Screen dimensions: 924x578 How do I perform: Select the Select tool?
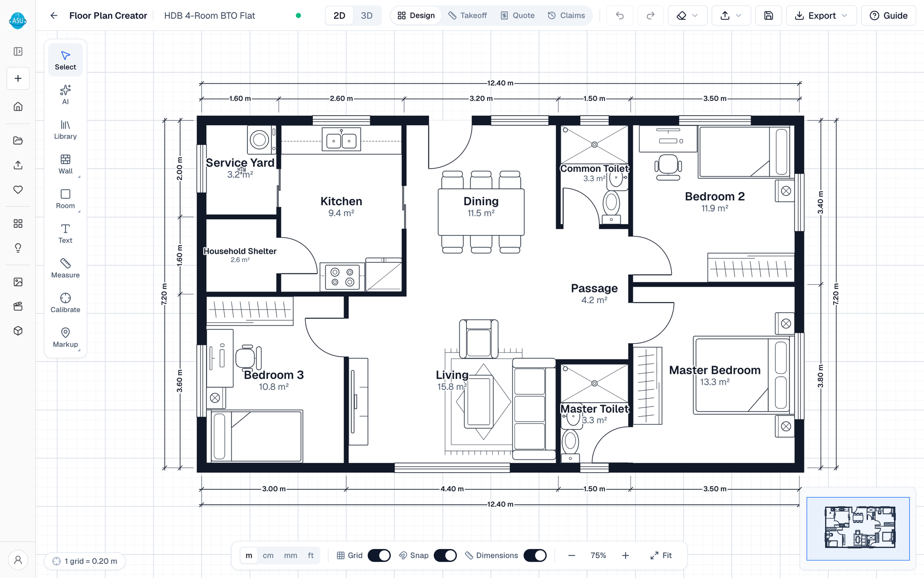(65, 60)
